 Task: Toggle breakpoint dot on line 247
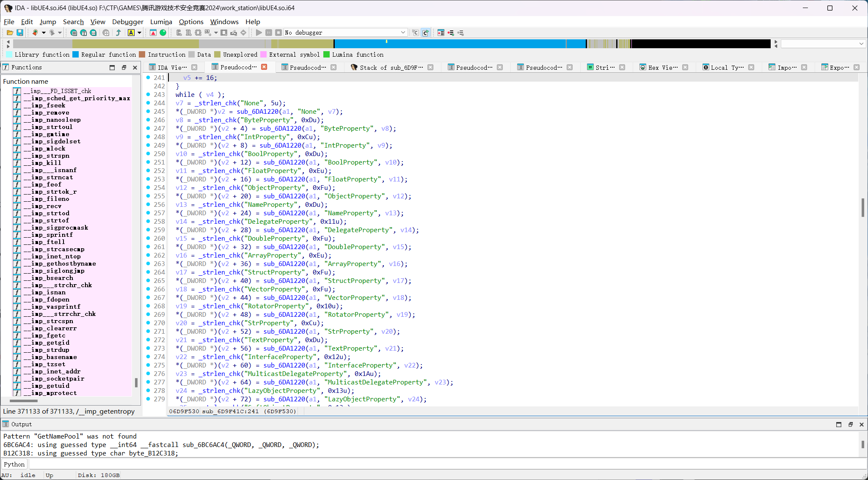pos(148,128)
